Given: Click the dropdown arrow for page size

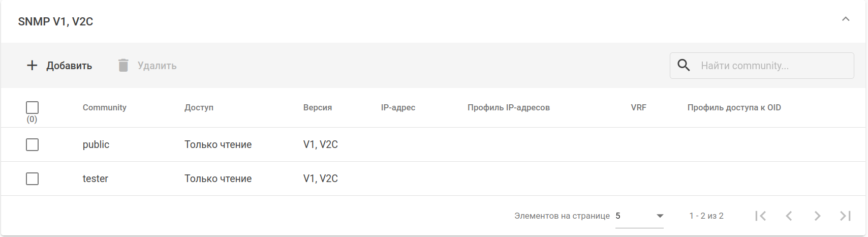Looking at the screenshot, I should point(660,216).
